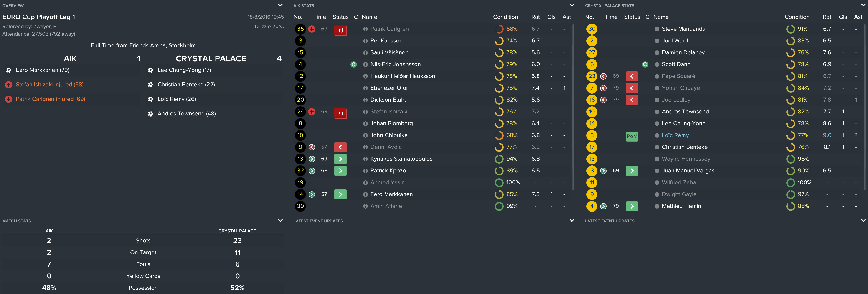Open Lee Chung-Yong's player profile link

683,123
